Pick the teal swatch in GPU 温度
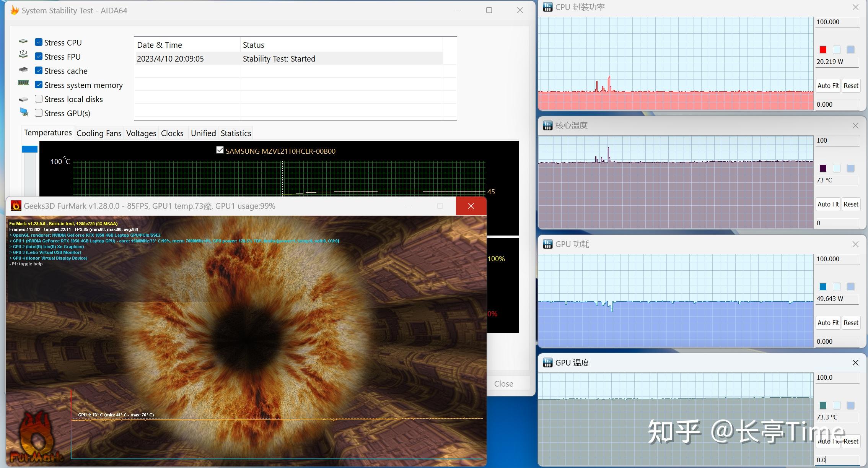 click(823, 405)
